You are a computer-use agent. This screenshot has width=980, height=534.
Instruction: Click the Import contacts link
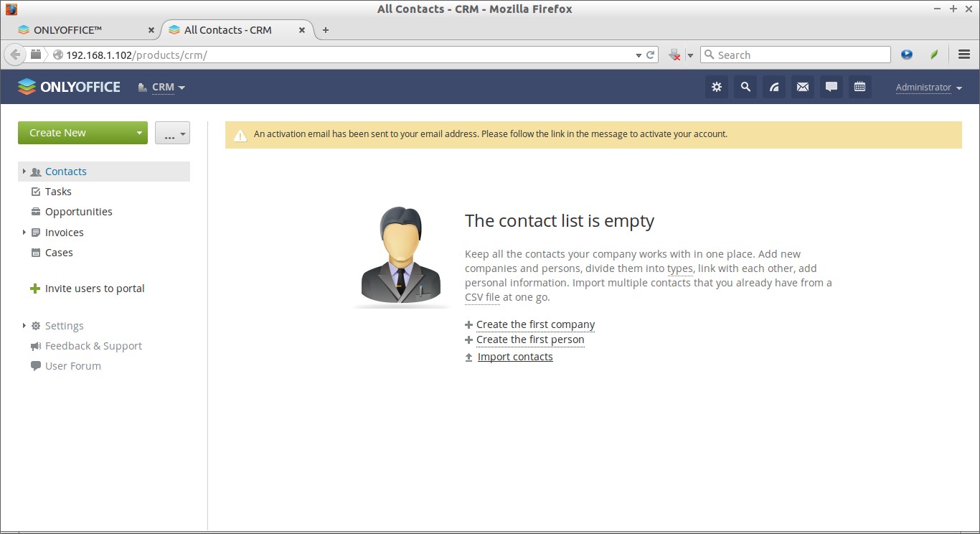tap(515, 357)
